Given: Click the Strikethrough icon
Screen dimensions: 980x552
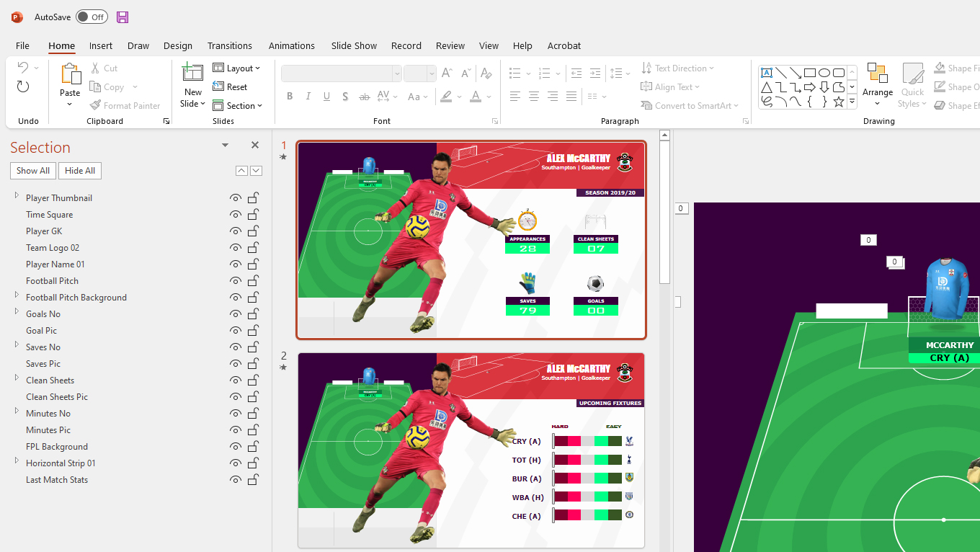Looking at the screenshot, I should (364, 96).
